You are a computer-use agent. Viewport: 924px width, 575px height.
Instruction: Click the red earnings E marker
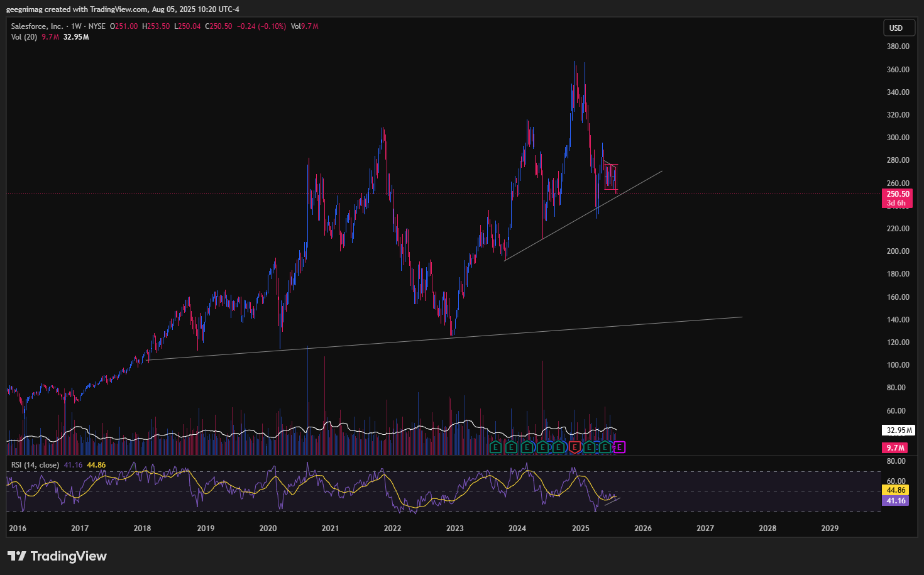575,447
